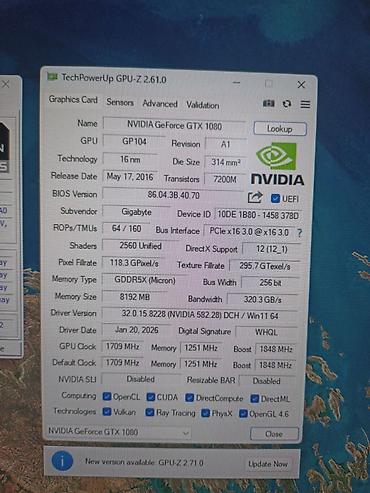Screen dimensions: 370x493
Task: Toggle the Vulkan checkbox
Action: [x=107, y=412]
